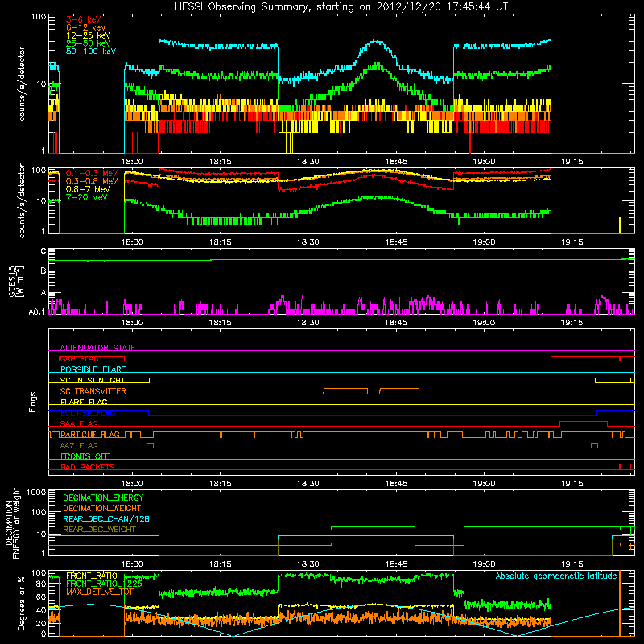Click the FRONT_RATIO_1225 legend label
The image size is (644, 644).
click(104, 584)
